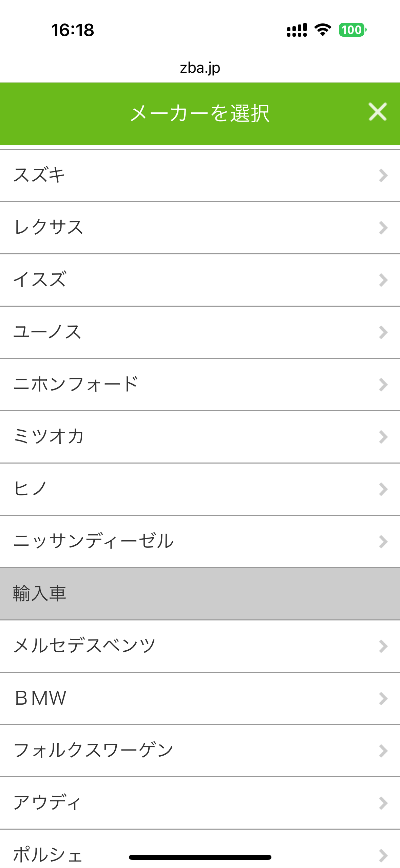
Task: Tap the zba.jp address bar
Action: coord(200,68)
